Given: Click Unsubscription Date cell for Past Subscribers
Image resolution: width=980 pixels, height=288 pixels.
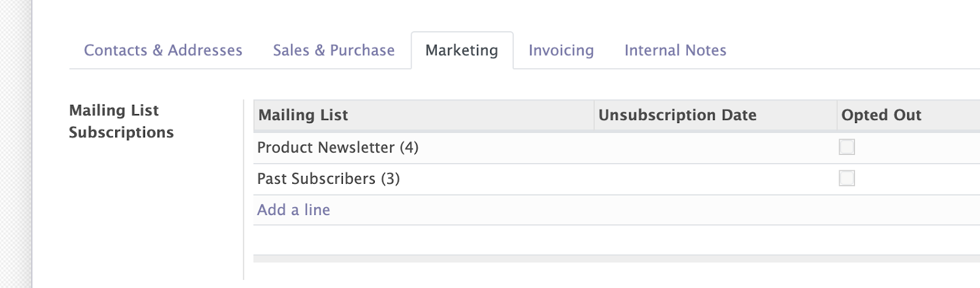Looking at the screenshot, I should (714, 179).
